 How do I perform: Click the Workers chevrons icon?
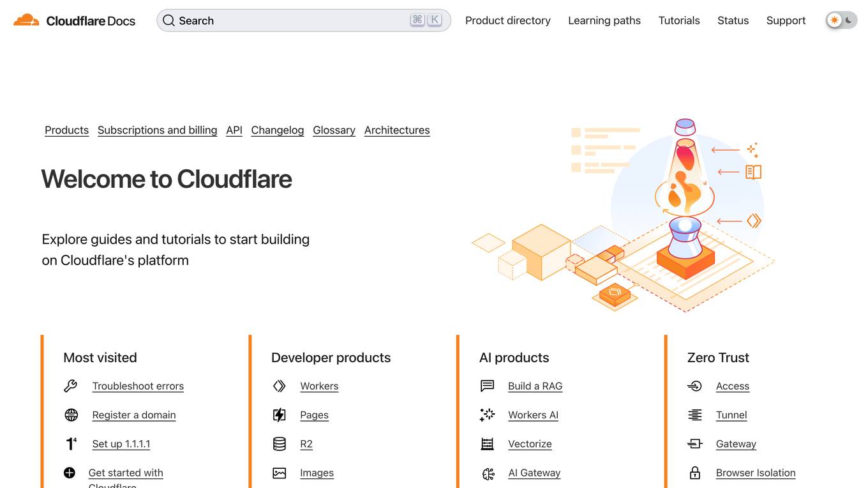(279, 386)
